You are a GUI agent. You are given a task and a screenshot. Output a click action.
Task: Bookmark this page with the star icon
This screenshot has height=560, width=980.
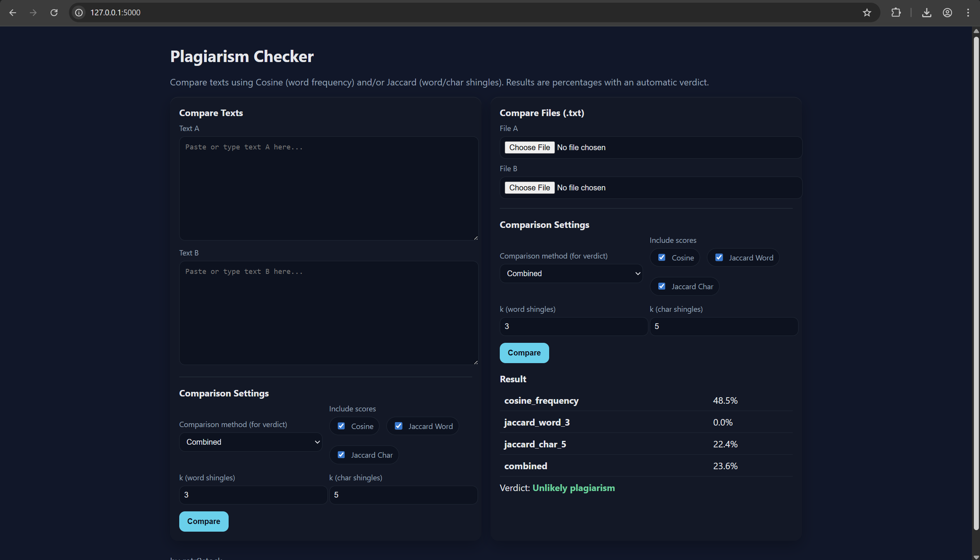click(x=866, y=13)
